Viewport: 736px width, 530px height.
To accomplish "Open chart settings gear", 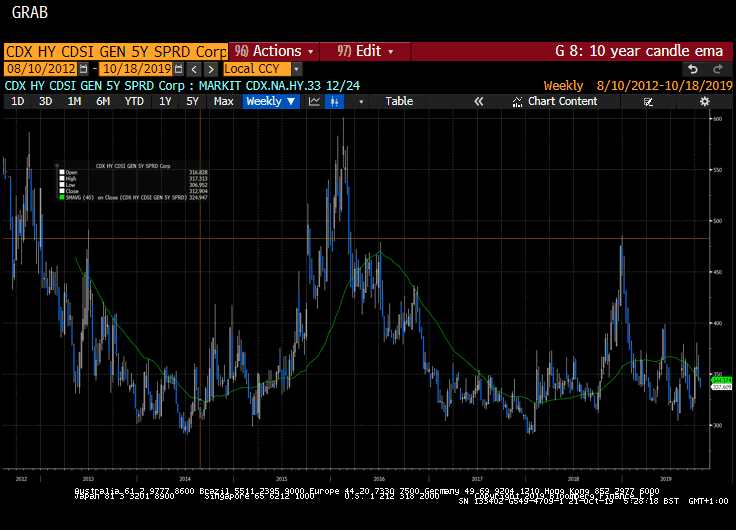I will pyautogui.click(x=704, y=101).
